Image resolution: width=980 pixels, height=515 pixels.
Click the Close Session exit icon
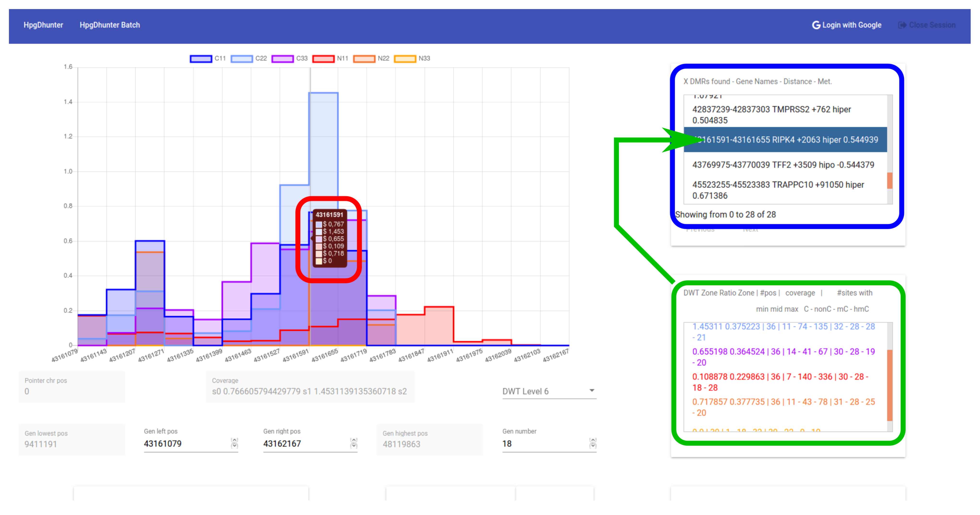tap(902, 25)
